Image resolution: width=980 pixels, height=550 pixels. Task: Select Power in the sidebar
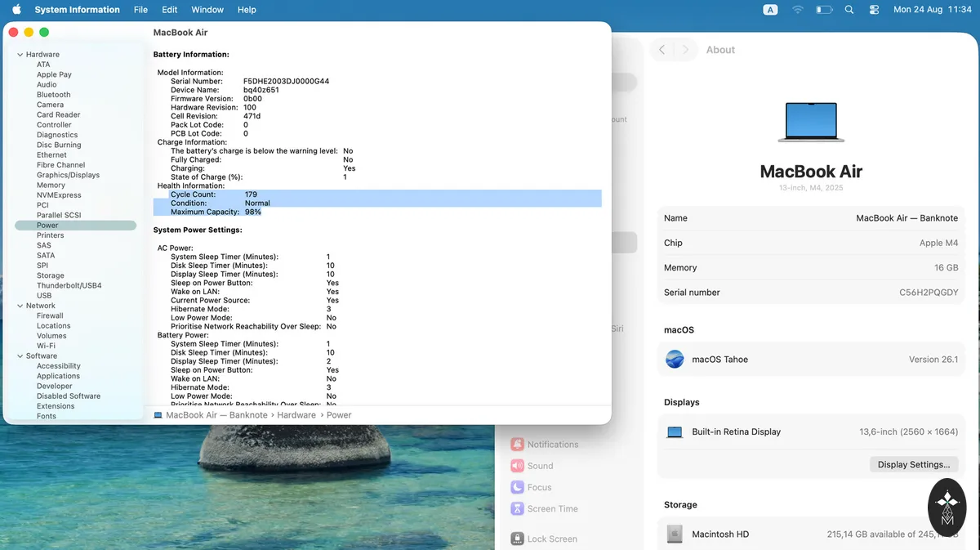tap(75, 226)
